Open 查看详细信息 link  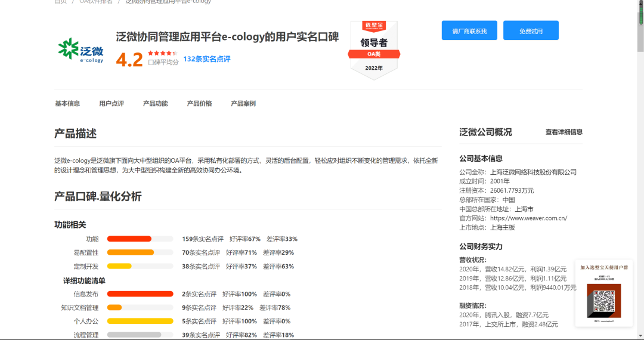point(564,132)
